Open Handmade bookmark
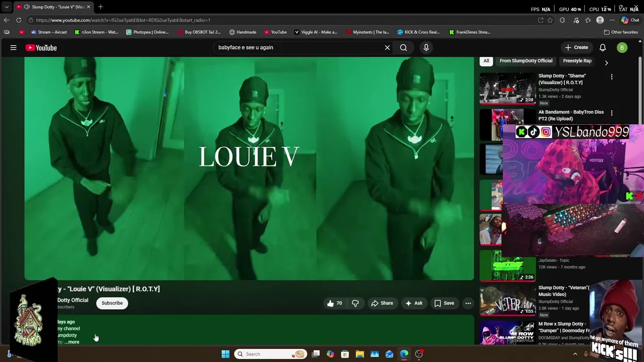The height and width of the screenshot is (362, 644). tap(243, 32)
